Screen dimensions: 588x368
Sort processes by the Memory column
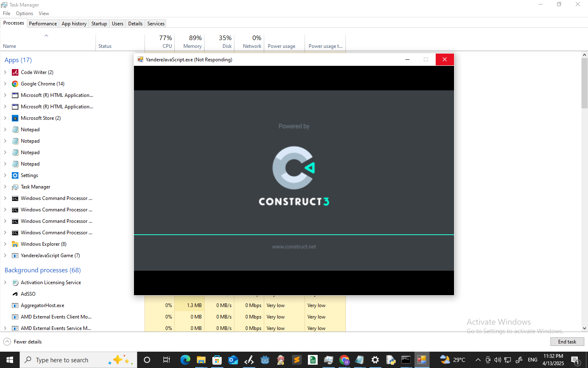189,41
